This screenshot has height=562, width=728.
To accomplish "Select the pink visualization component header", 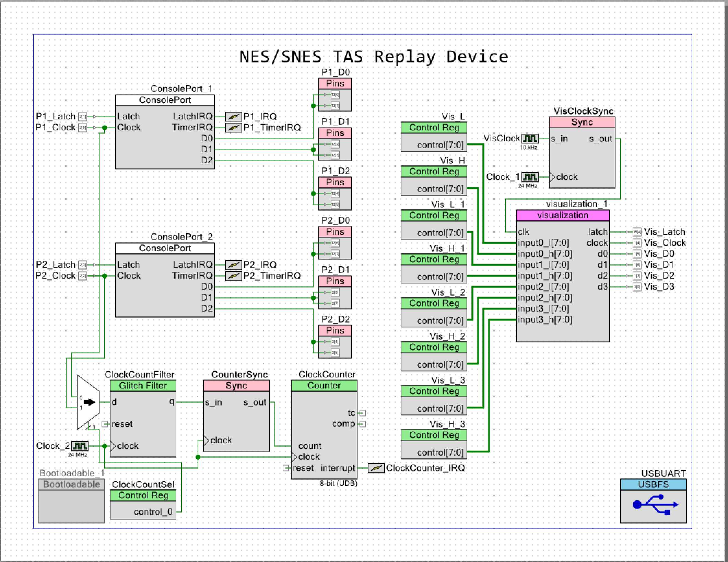I will pos(563,215).
